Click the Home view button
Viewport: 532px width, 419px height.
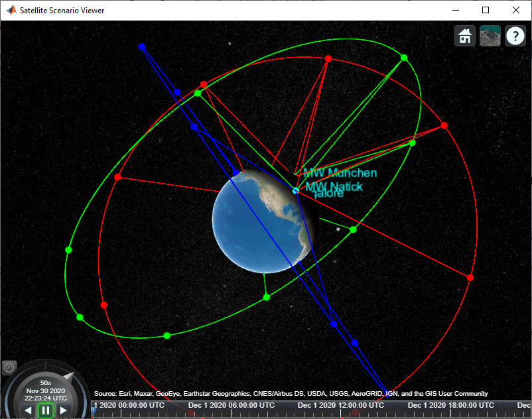[464, 36]
